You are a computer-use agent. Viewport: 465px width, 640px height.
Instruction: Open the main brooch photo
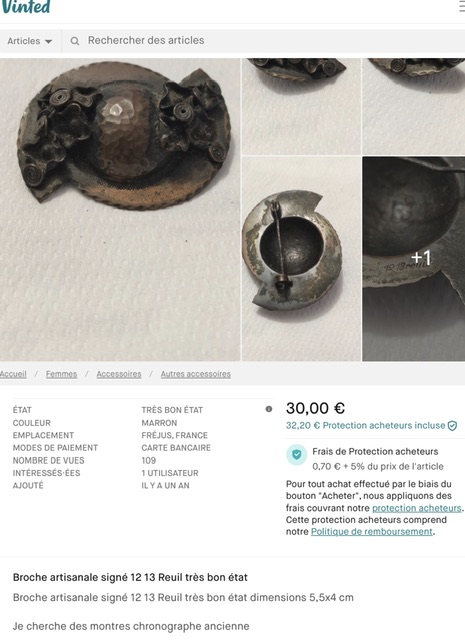click(120, 209)
